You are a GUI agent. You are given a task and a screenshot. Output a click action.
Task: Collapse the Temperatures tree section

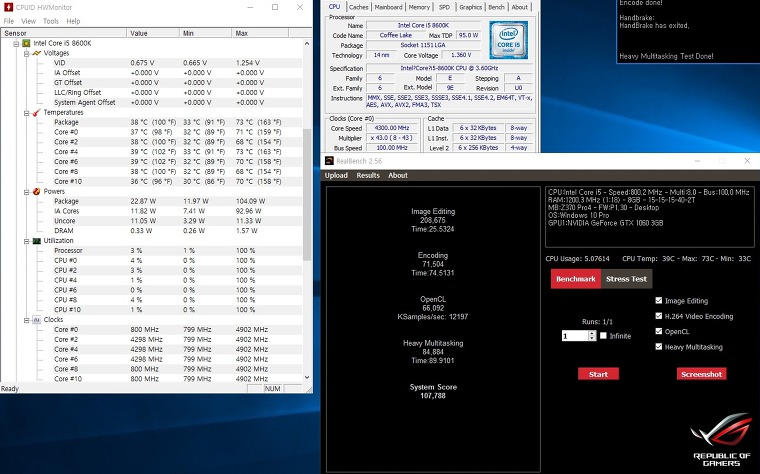[27, 113]
